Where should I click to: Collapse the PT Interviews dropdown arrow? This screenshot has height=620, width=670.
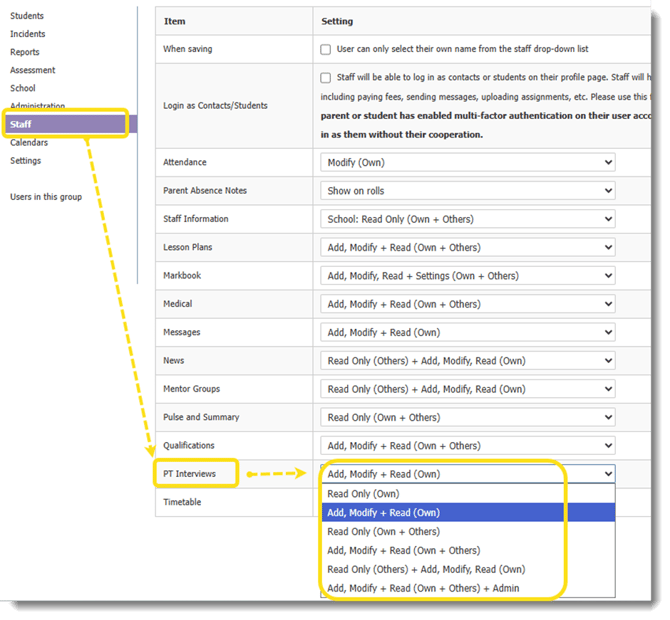(606, 474)
